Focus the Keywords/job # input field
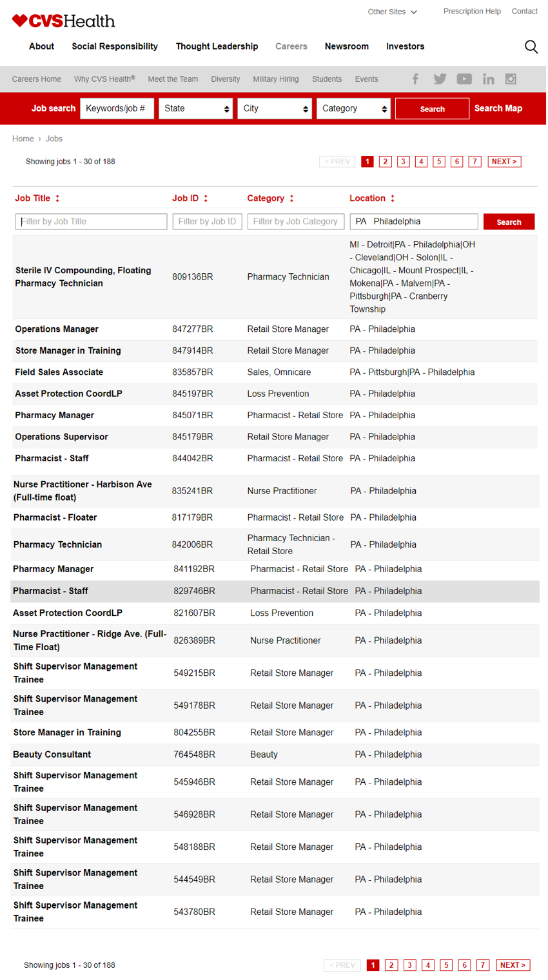The height and width of the screenshot is (980, 548). [117, 108]
